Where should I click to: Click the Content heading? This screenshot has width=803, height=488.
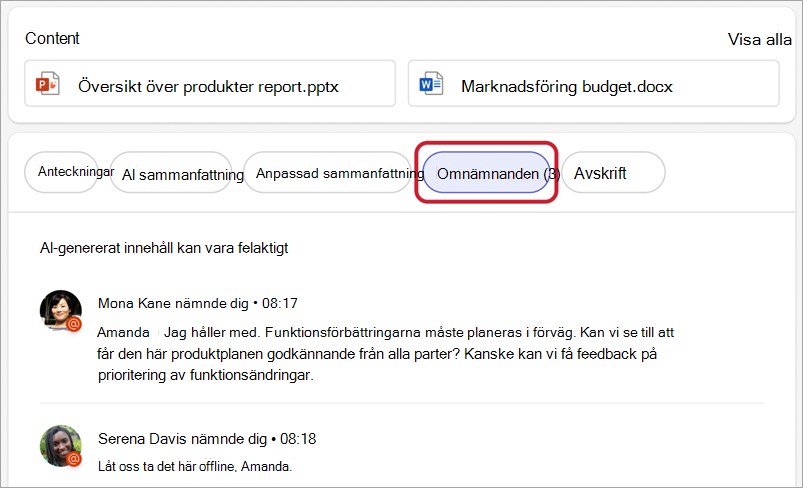pyautogui.click(x=52, y=38)
